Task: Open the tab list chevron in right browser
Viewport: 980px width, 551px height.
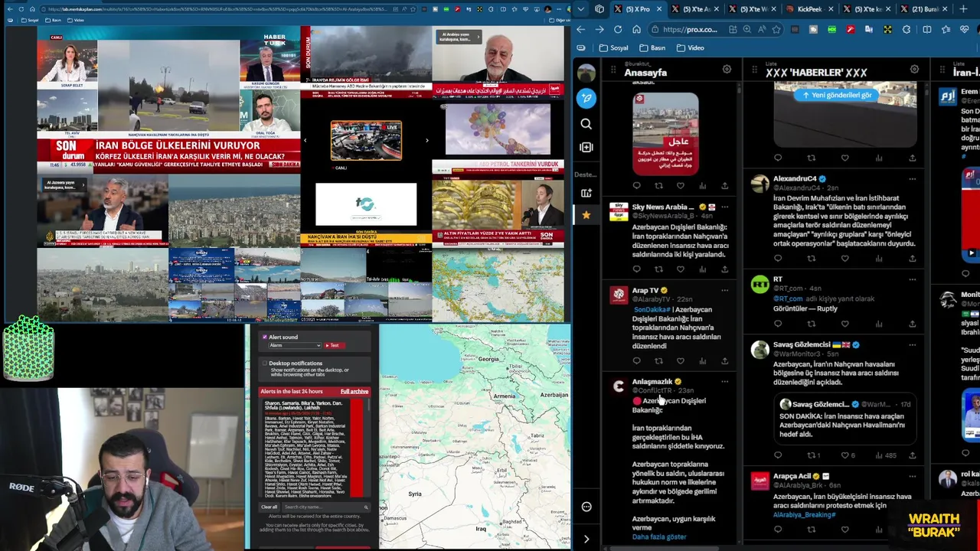Action: coord(580,9)
